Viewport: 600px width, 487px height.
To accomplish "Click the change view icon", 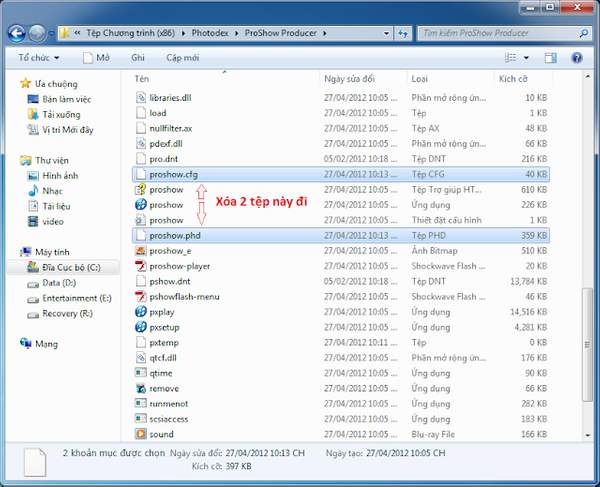I will (x=510, y=58).
